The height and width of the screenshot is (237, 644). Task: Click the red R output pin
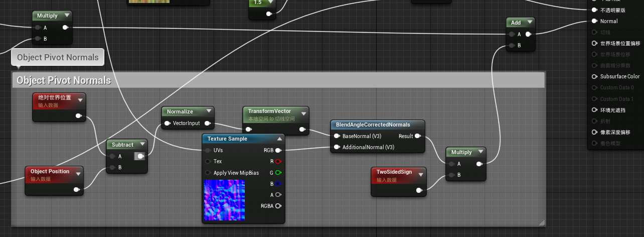(278, 161)
